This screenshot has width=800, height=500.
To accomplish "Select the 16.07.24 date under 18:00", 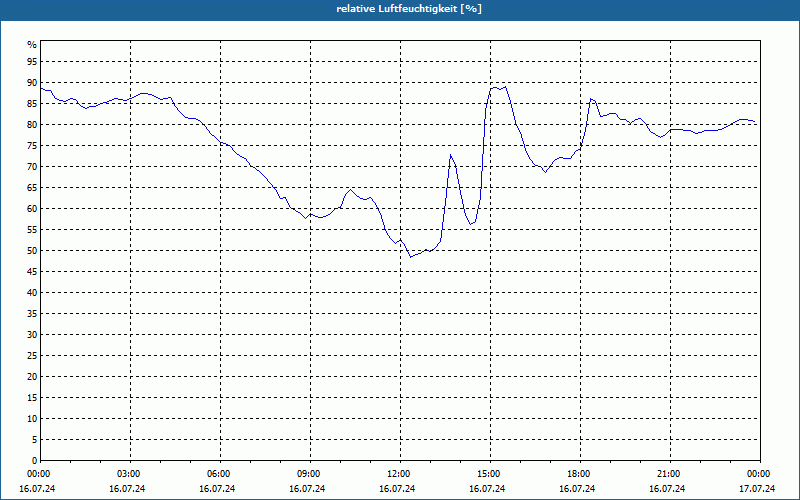I will point(577,489).
